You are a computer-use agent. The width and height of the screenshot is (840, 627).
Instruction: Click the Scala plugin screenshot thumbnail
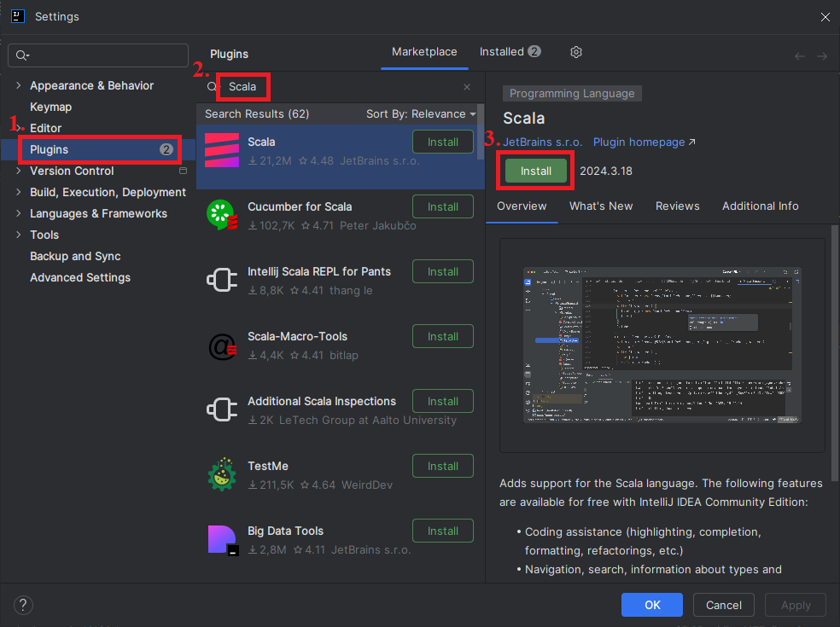tap(662, 345)
